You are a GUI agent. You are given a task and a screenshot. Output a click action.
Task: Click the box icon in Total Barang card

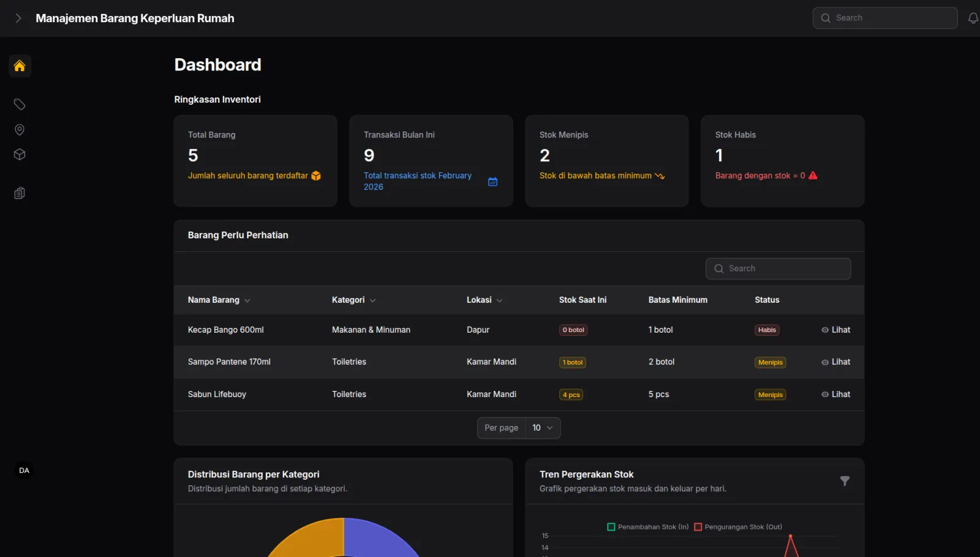click(x=316, y=176)
